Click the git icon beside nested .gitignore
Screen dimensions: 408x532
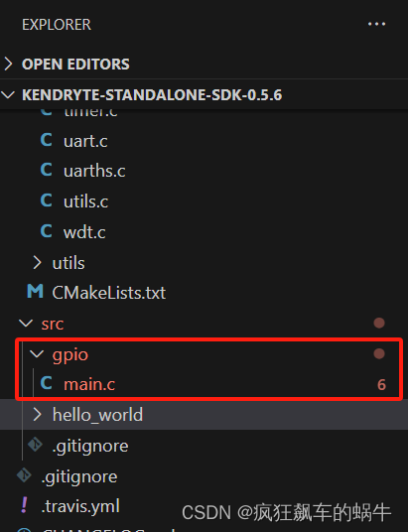(x=35, y=445)
